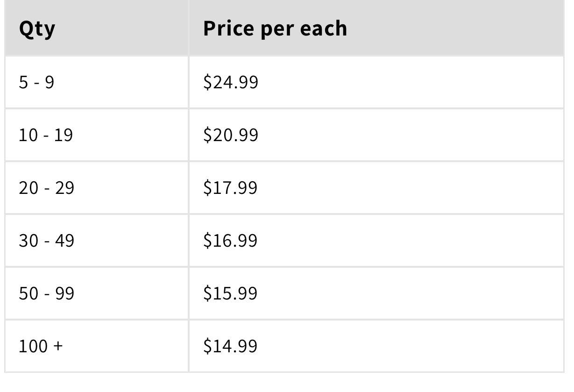Click the 30 - 49 quantity cell

coord(46,241)
